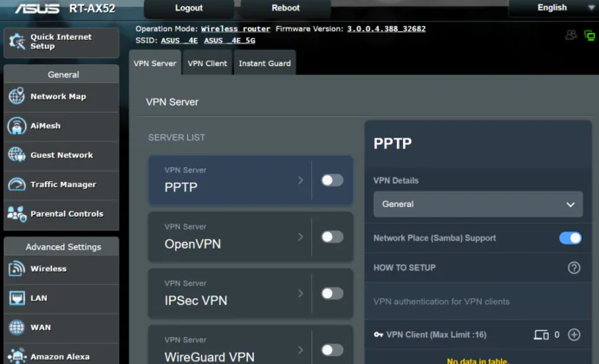Open the English language dropdown
Viewport: 599px width, 364px height.
tap(553, 8)
